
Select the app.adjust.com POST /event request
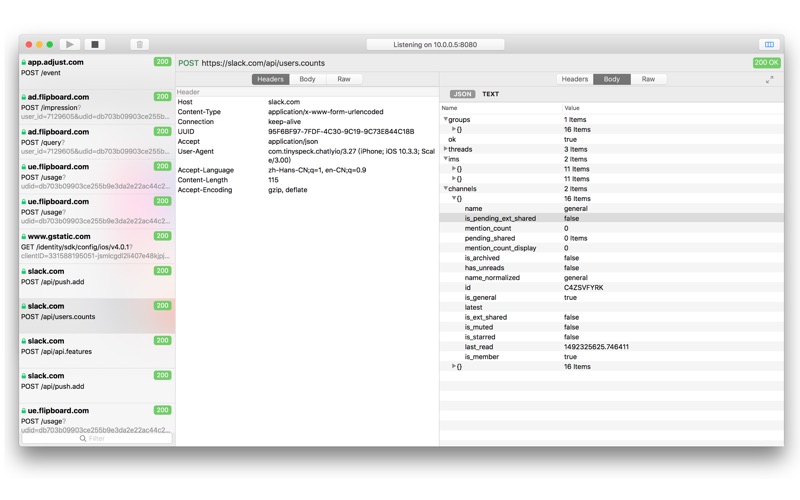pos(97,72)
